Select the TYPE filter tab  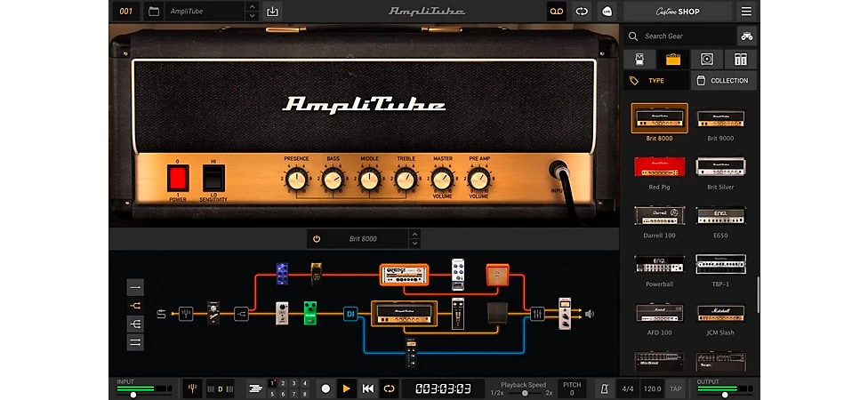click(656, 80)
